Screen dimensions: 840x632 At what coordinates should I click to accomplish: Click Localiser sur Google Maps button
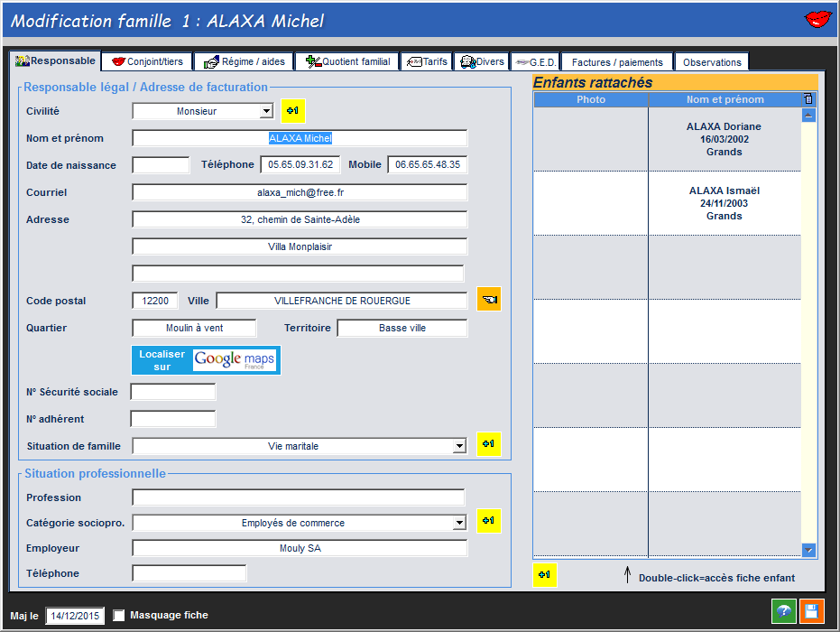pos(206,359)
